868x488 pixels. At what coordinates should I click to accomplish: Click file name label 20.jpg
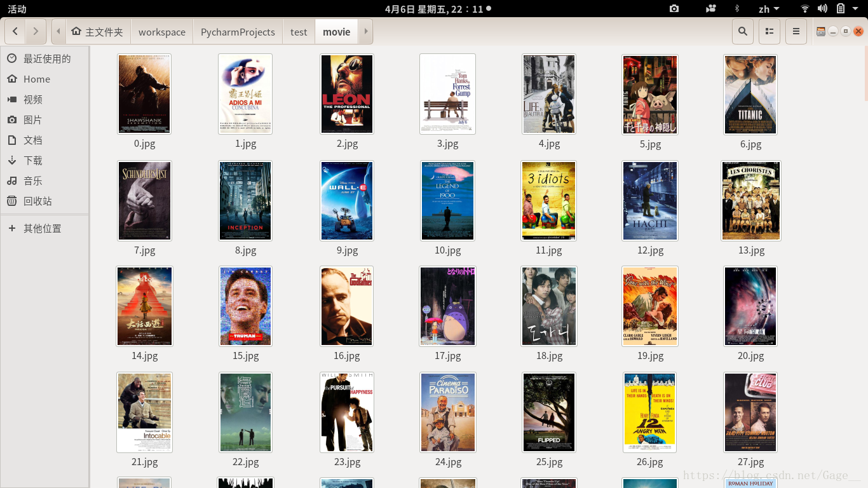(x=751, y=356)
